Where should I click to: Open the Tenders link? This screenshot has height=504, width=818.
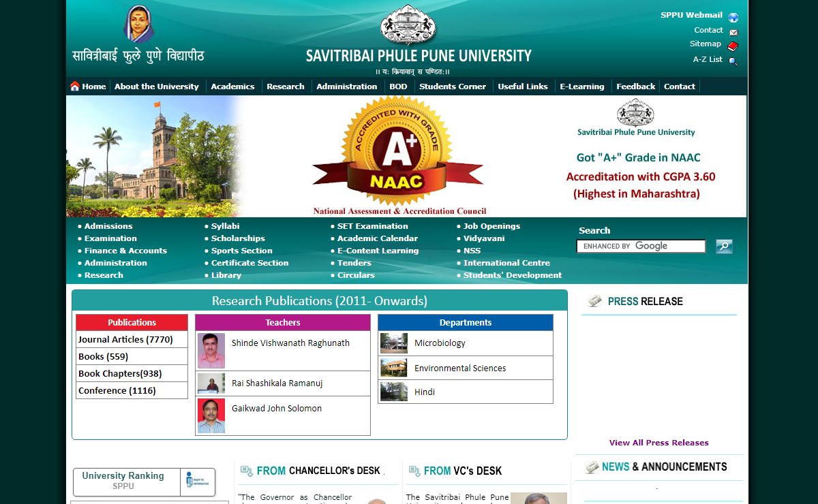(x=354, y=263)
